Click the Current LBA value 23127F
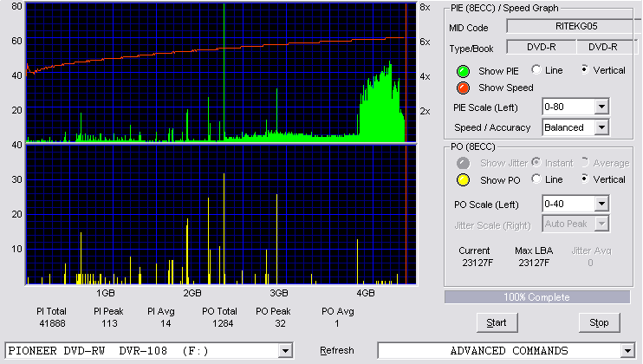 point(477,263)
